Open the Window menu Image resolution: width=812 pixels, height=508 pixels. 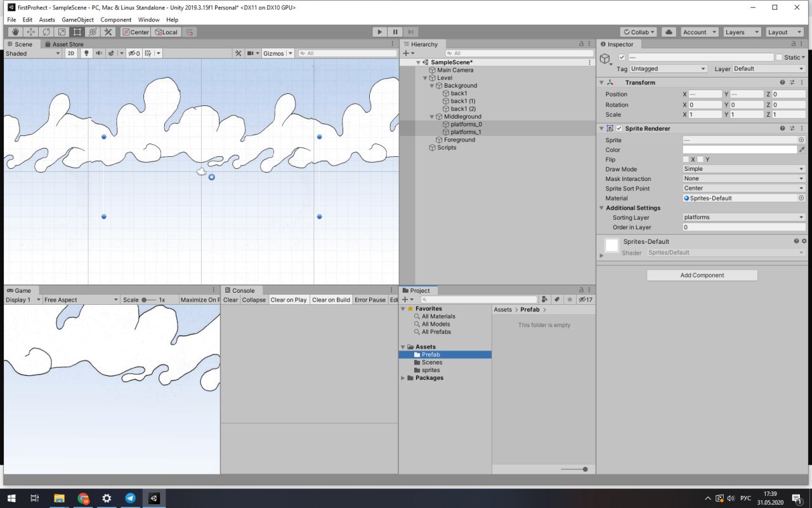tap(148, 20)
